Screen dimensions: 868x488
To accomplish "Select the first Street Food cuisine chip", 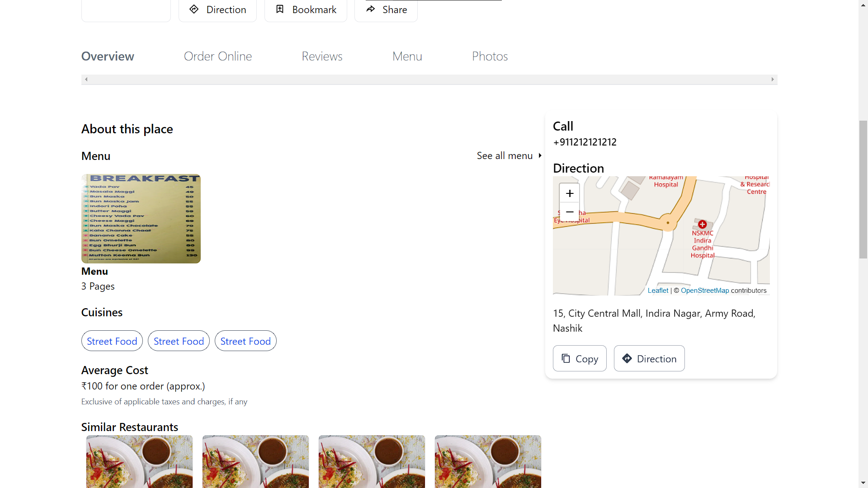I will point(112,341).
